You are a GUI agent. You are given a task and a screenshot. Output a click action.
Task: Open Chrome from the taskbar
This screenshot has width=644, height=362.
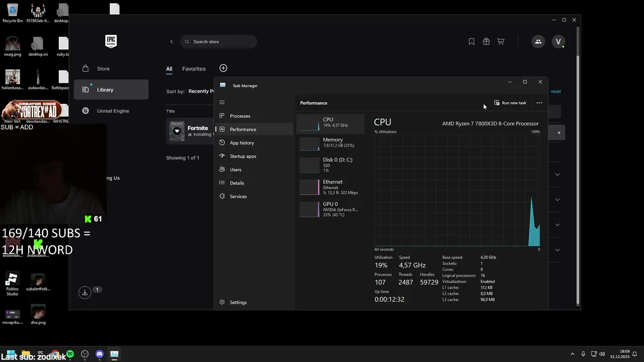(55, 354)
